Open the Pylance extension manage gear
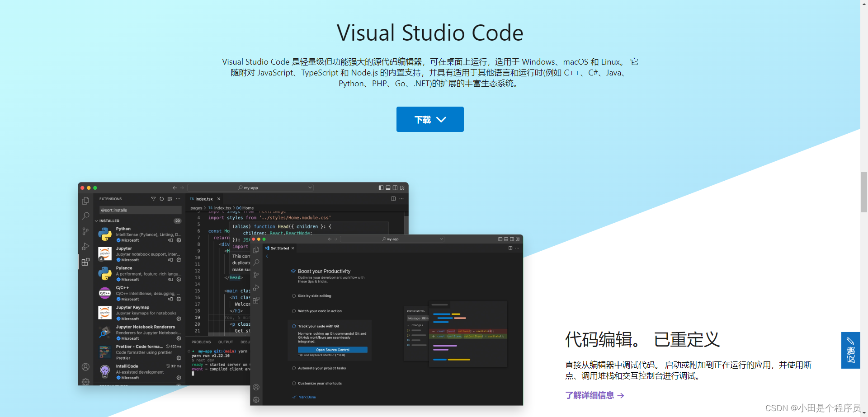This screenshot has height=417, width=868. coord(179,280)
